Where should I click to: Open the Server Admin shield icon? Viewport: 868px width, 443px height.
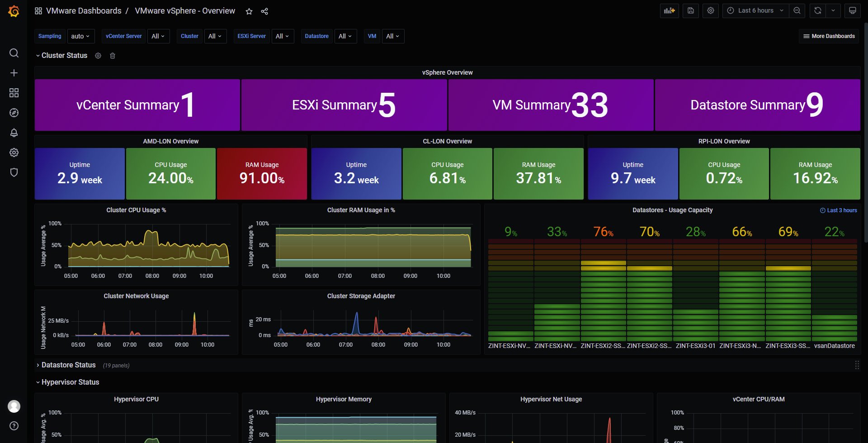[14, 172]
